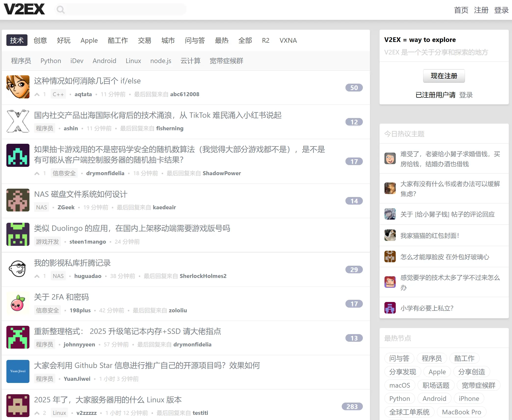Open the topic 关于 2FA 和密码

tap(61, 297)
